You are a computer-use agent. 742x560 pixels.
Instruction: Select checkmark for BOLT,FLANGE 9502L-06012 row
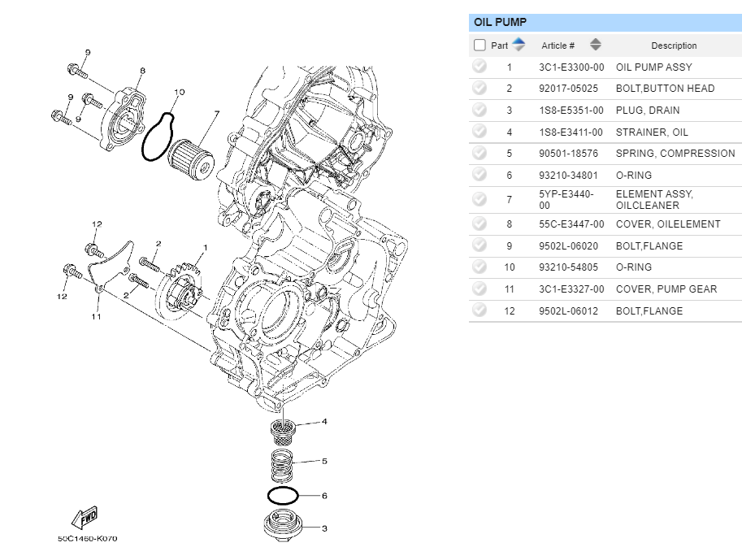point(479,310)
